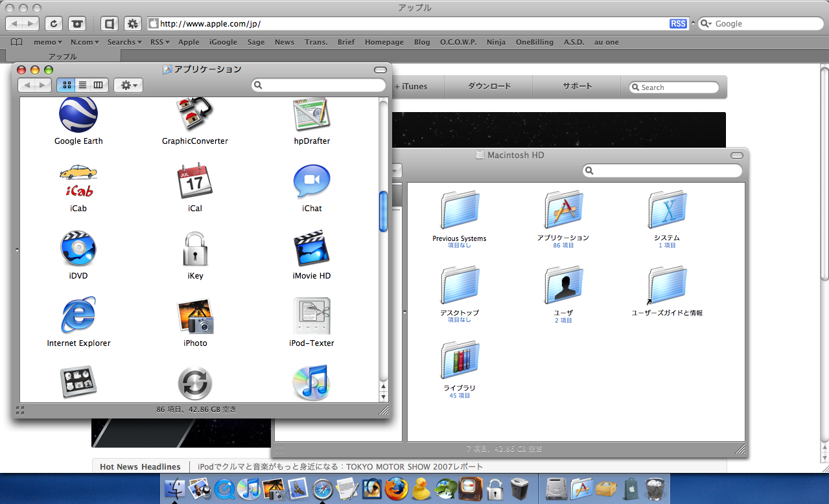Open the Ninja bookmark
Viewport: 829px width, 504px height.
click(x=496, y=42)
